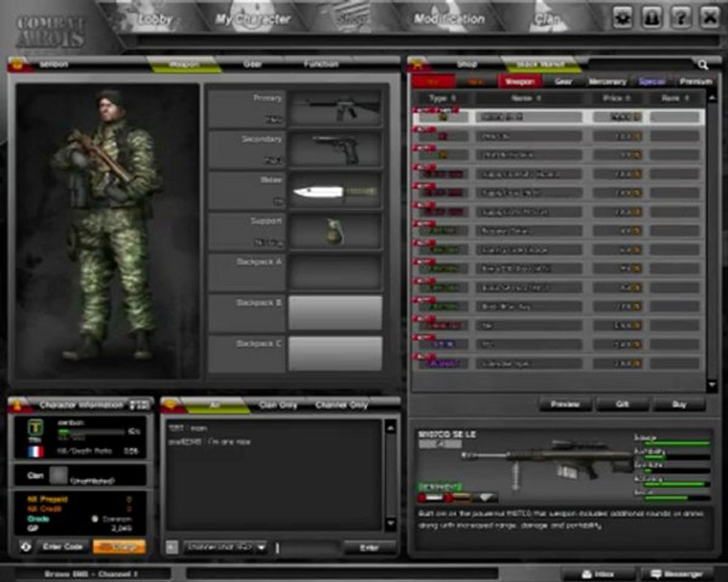This screenshot has width=728, height=582.
Task: Click the star emblem on Shop panel header
Action: click(x=417, y=65)
